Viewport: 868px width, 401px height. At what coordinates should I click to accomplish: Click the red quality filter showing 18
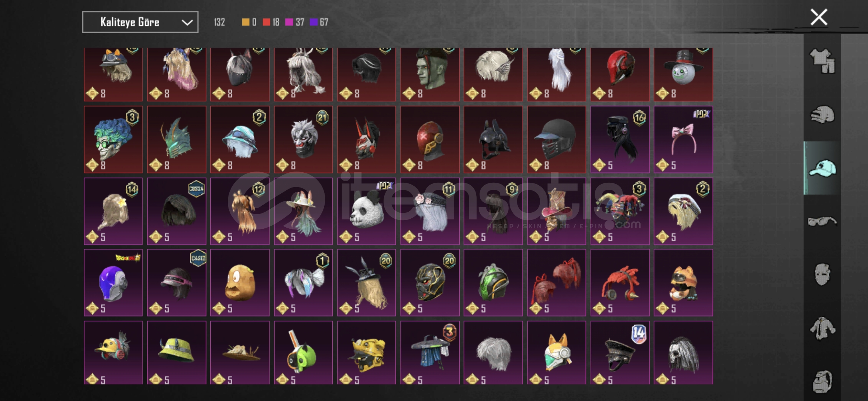coord(271,22)
